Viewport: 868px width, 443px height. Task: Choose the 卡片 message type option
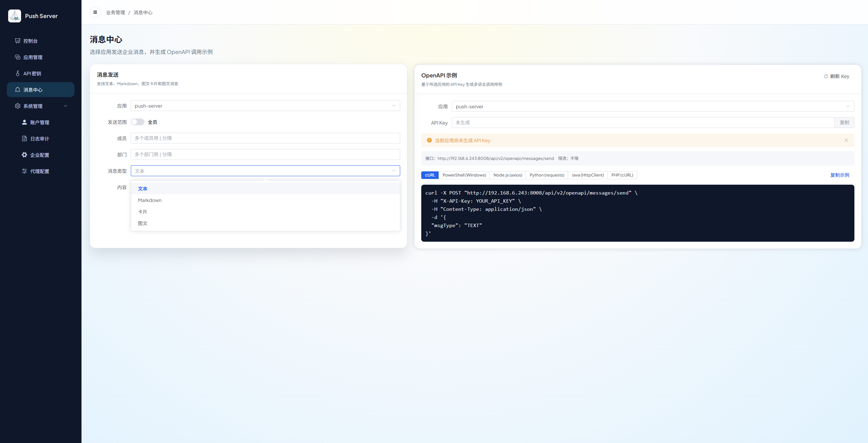pyautogui.click(x=143, y=212)
